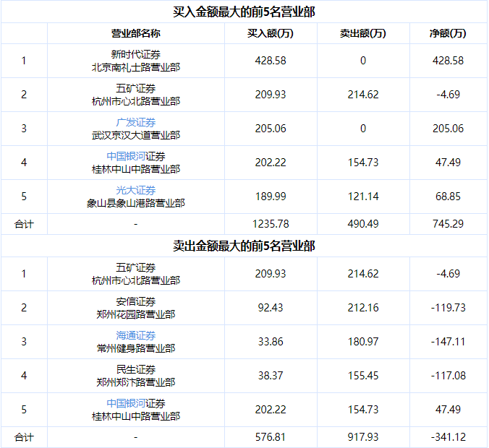Click the net amount -147.11
Screen dimensions: 489x448
point(448,342)
